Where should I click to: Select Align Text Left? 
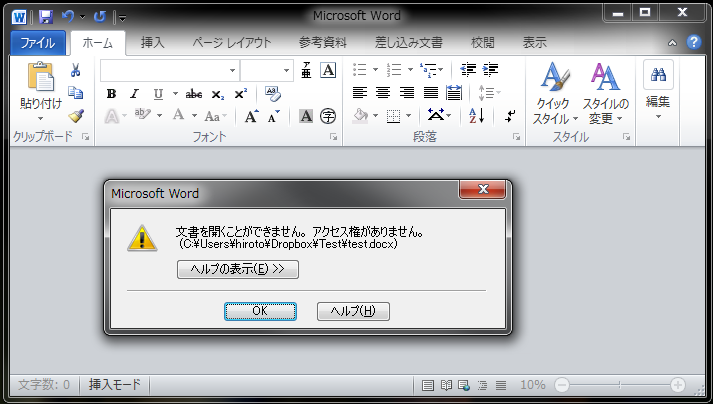point(360,93)
